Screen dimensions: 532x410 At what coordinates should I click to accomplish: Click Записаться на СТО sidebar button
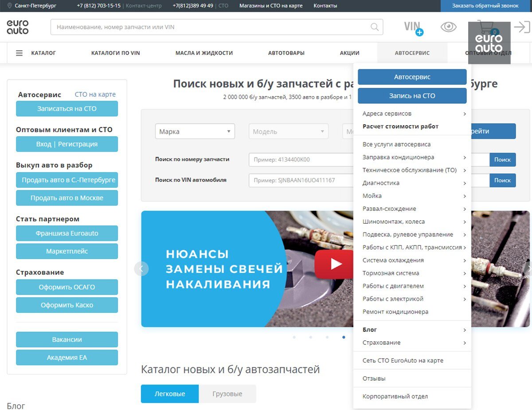(67, 108)
